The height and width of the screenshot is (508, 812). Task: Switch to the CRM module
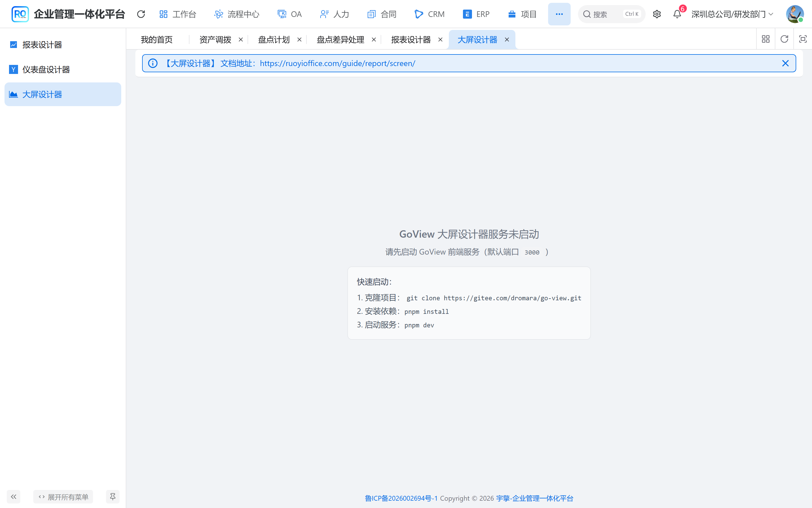(429, 14)
